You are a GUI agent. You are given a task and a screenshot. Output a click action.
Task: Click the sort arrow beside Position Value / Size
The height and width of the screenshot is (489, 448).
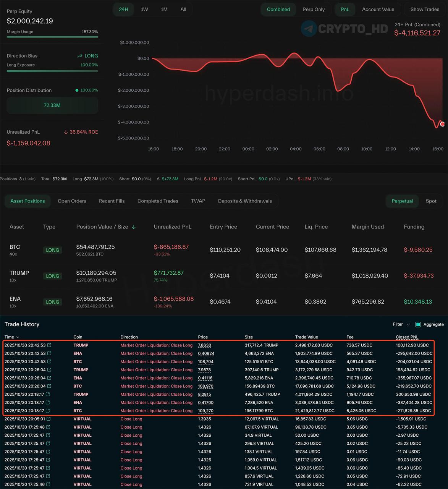(x=134, y=227)
